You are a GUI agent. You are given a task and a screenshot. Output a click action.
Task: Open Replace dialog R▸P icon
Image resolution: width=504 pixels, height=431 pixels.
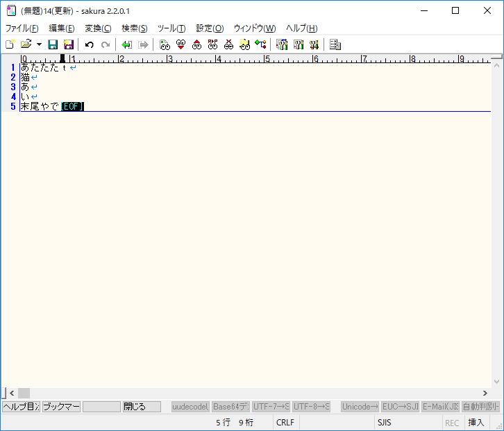coord(212,44)
